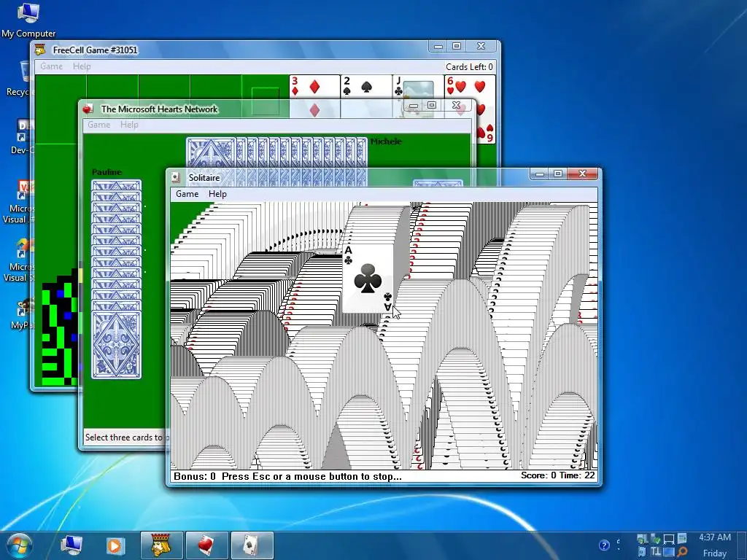Select the Dev-C desktop shortcut
747x560 pixels.
coord(21,137)
